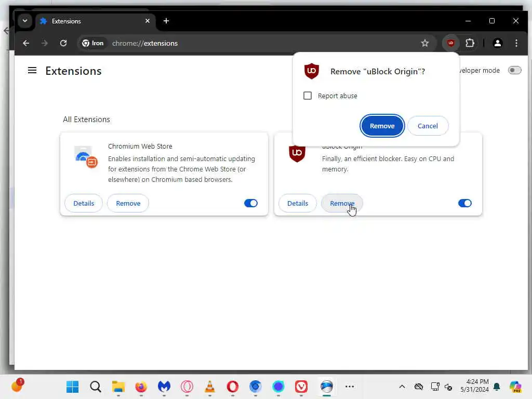Reload the extensions page

63,43
